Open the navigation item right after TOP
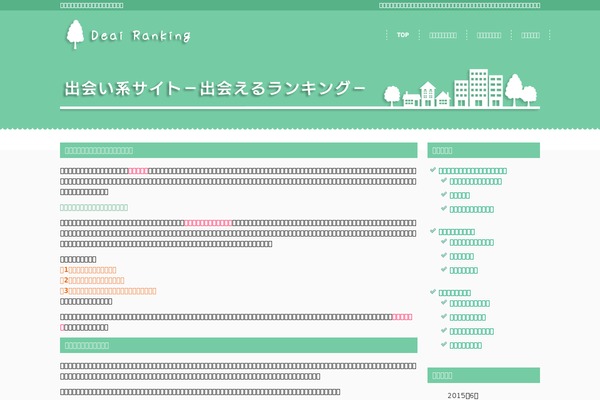This screenshot has width=600, height=400. (443, 35)
